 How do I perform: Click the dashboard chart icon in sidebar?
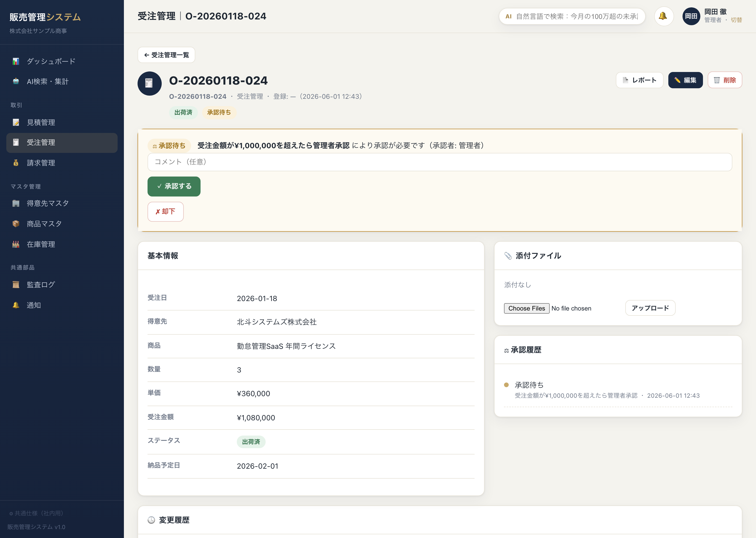pos(16,61)
